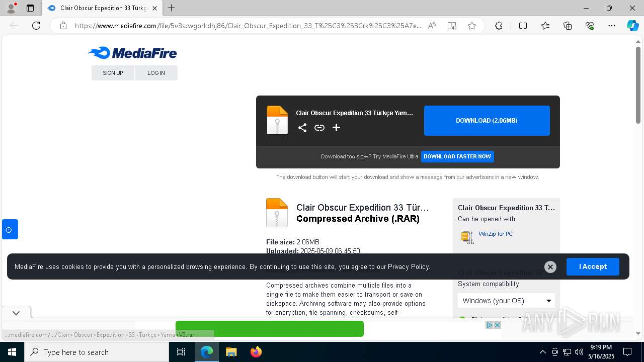Open Task View in taskbar
This screenshot has width=644, height=362.
[x=181, y=352]
